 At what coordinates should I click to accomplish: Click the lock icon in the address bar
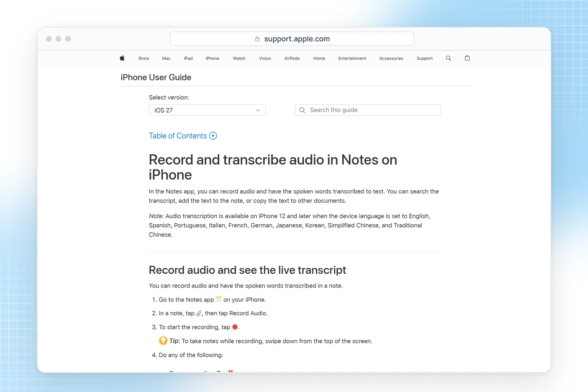point(257,39)
